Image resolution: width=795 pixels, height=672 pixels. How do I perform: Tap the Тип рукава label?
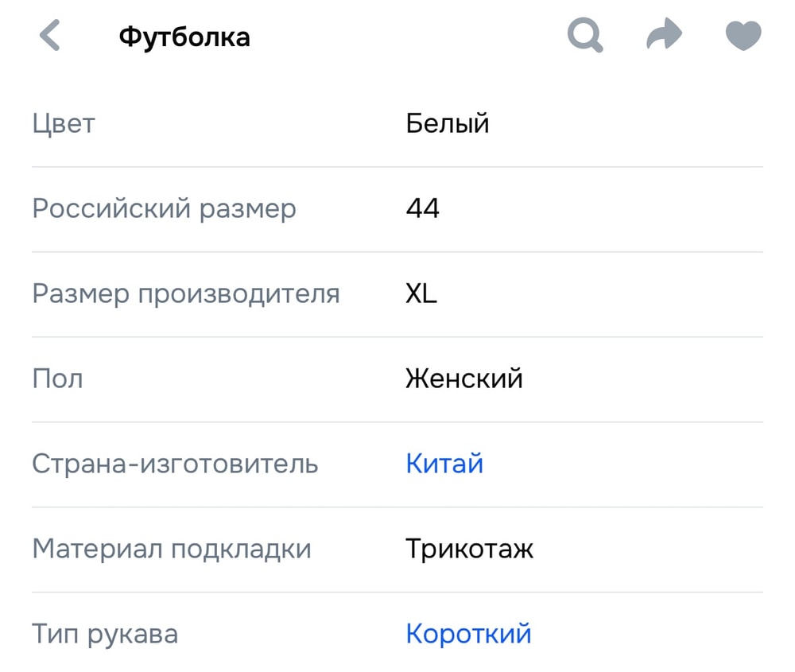point(105,634)
